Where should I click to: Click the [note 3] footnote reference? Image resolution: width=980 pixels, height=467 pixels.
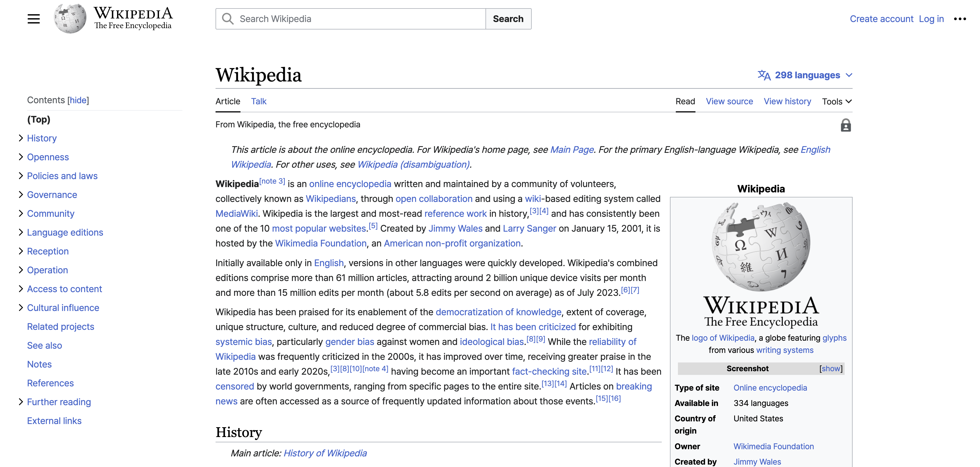(272, 181)
